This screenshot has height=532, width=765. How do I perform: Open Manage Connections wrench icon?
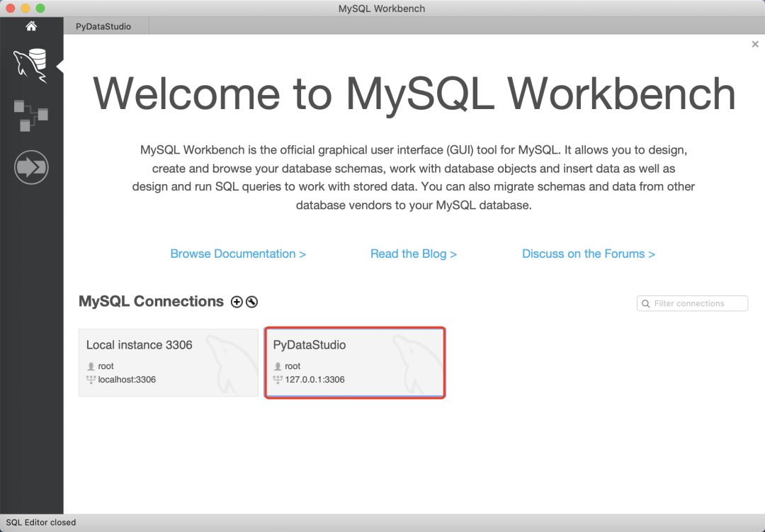tap(251, 302)
